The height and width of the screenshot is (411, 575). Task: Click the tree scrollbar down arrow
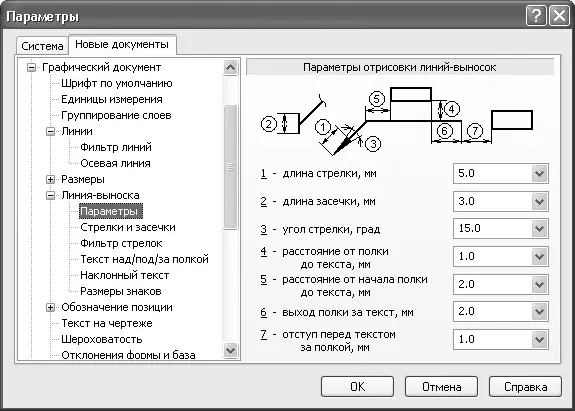[230, 350]
